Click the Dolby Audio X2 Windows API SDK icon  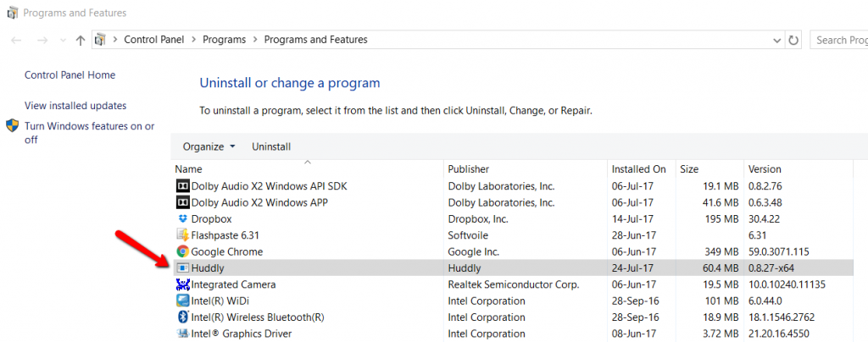click(183, 185)
